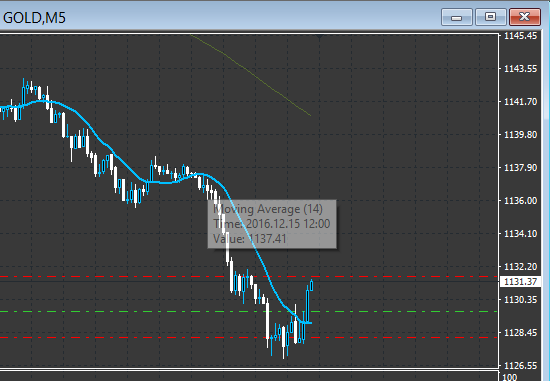
Task: Click the 1136.00 price scale label
Action: tap(520, 201)
